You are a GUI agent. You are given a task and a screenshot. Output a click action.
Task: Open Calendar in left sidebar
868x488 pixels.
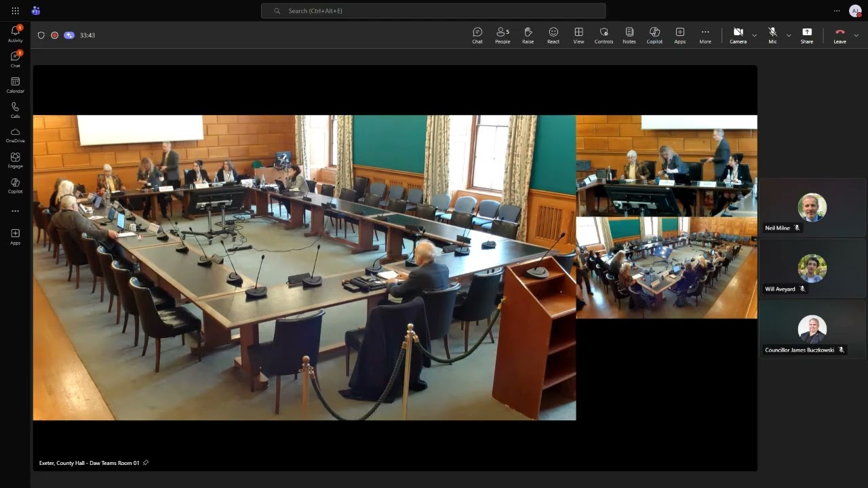coord(15,85)
